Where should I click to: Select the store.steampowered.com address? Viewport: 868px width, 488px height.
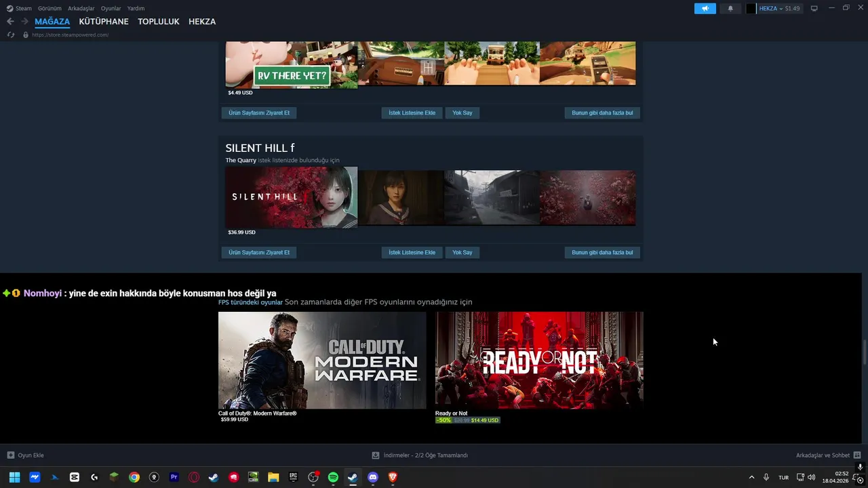(70, 35)
